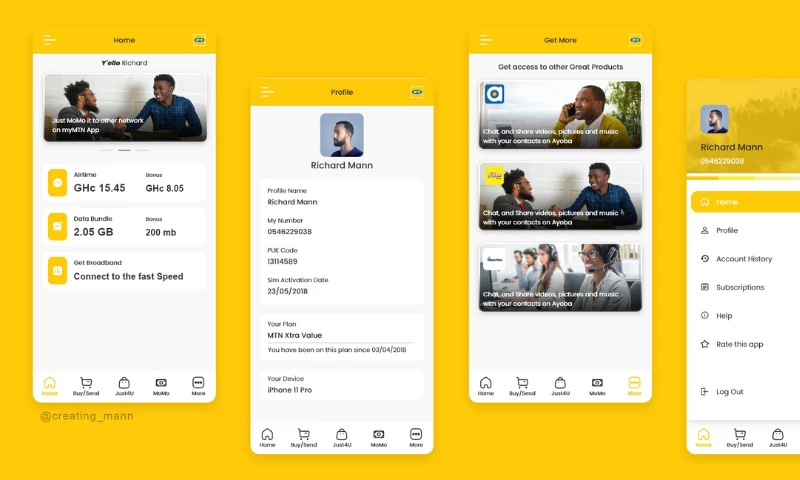Viewport: 800px width, 480px height.
Task: Select Home tab in Home screen bottom bar
Action: click(x=49, y=386)
